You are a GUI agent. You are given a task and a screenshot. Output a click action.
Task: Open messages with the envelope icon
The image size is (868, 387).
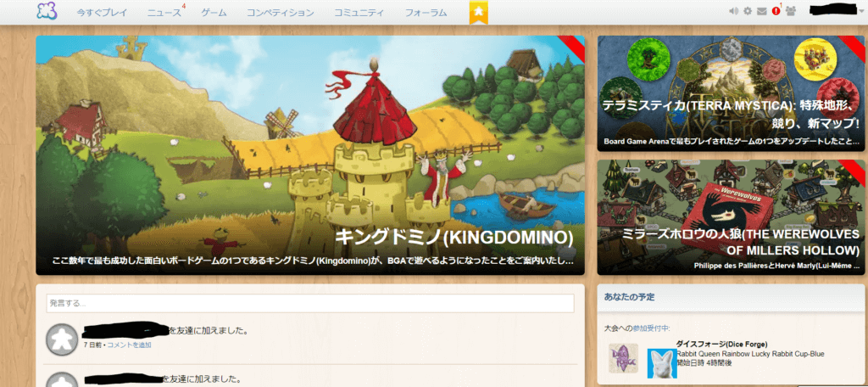click(762, 11)
